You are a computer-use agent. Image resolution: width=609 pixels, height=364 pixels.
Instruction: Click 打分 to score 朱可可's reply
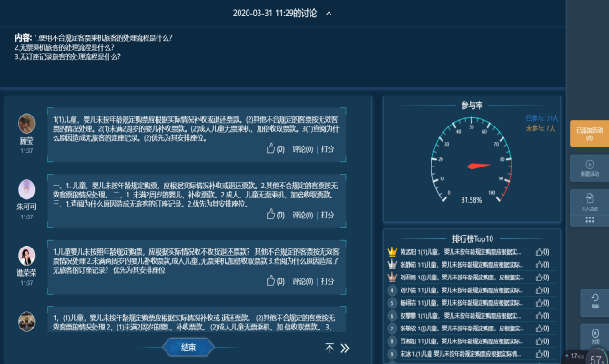(x=328, y=215)
